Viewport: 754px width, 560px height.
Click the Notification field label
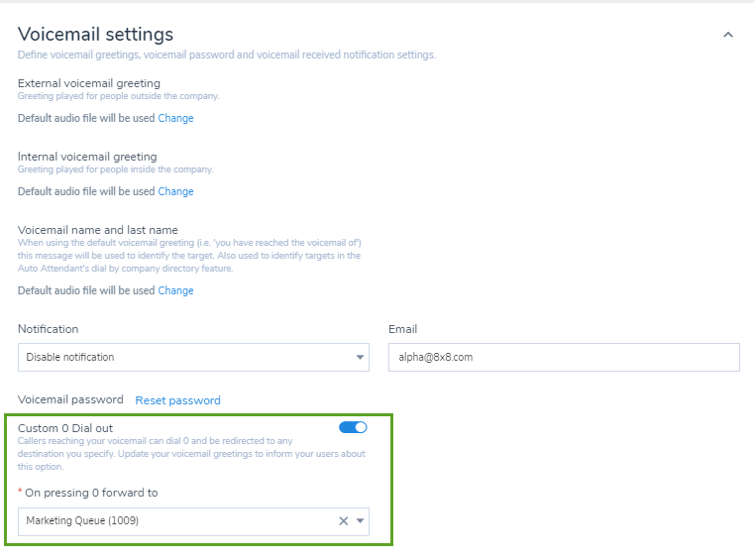tap(49, 329)
